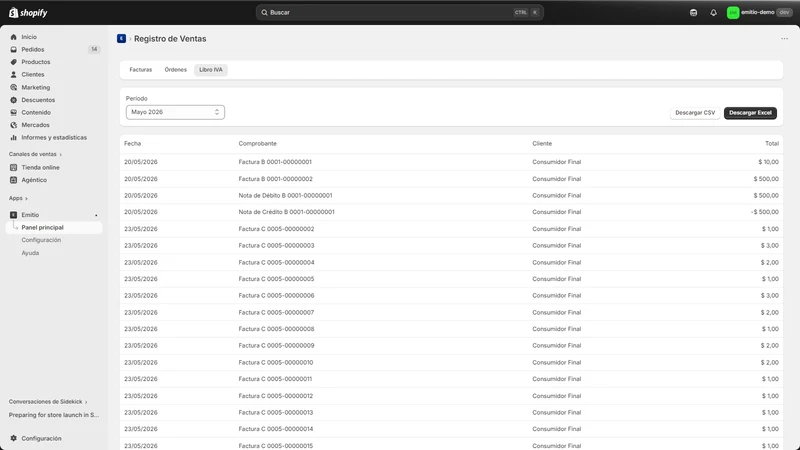Open the Período Mayo 2026 dropdown
Screen dimensions: 800x450
tap(175, 112)
